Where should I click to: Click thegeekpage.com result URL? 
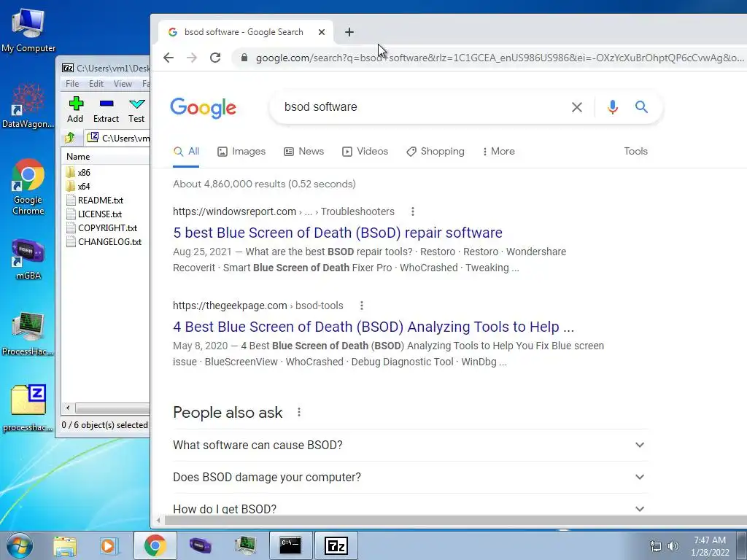click(x=258, y=306)
